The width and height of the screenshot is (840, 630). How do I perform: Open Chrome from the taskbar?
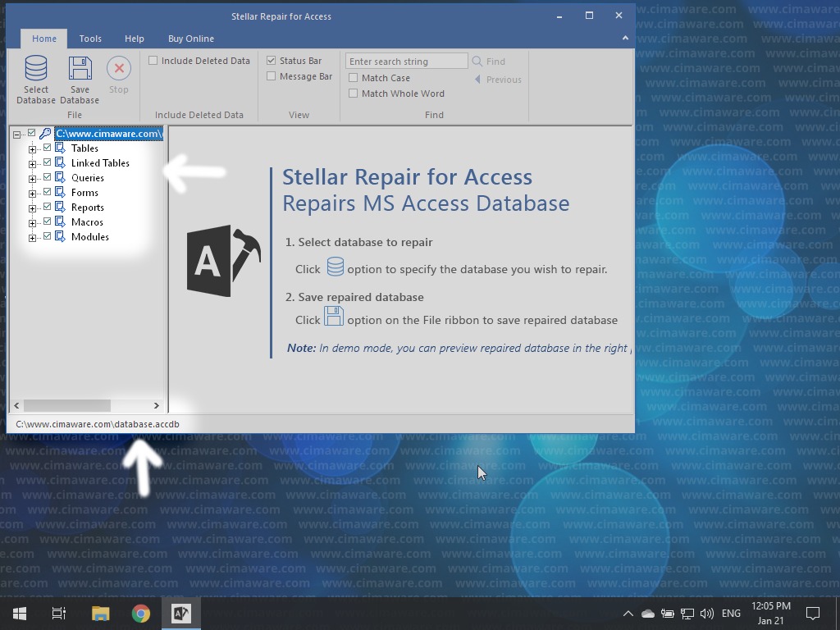[x=141, y=614]
